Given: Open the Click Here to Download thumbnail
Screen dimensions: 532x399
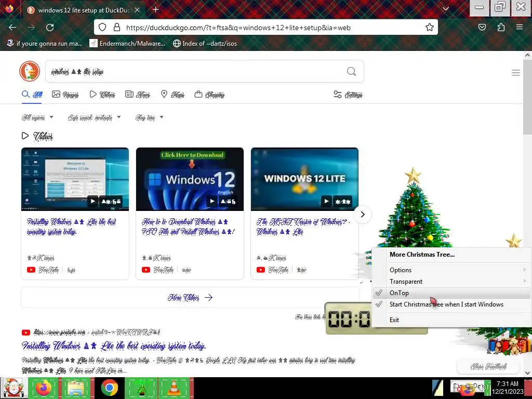Looking at the screenshot, I should click(190, 179).
